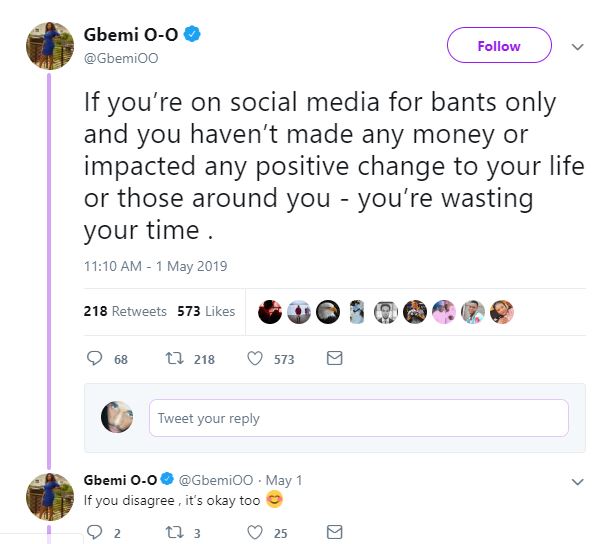Click the tweet timestamp 11:10 AM - 1 May 2019
The image size is (606, 544).
[155, 266]
